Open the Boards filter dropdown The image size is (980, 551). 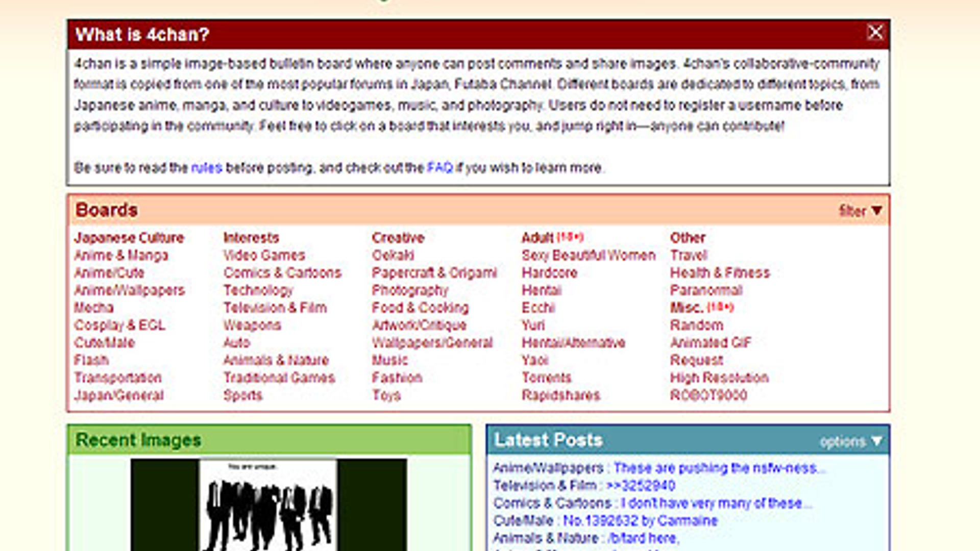(860, 211)
